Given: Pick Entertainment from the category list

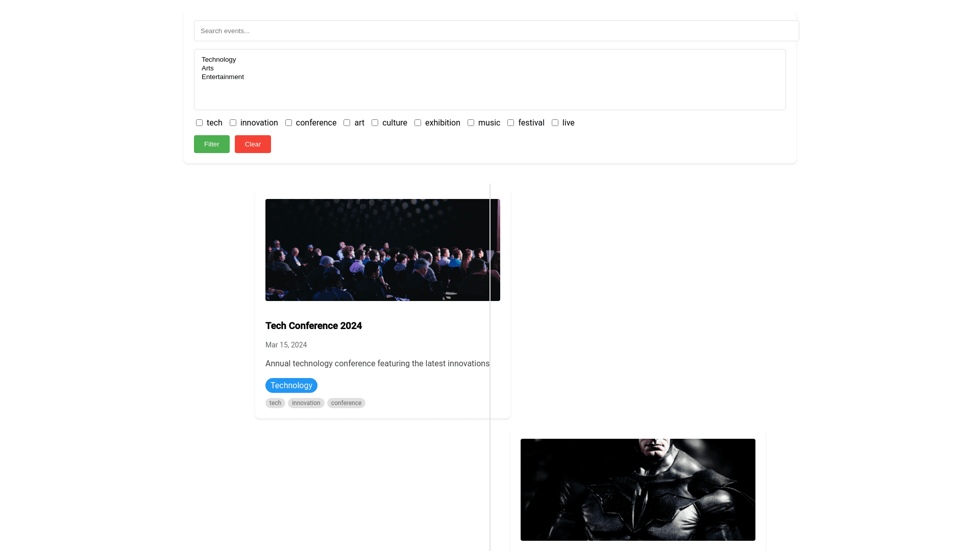Looking at the screenshot, I should 223,77.
